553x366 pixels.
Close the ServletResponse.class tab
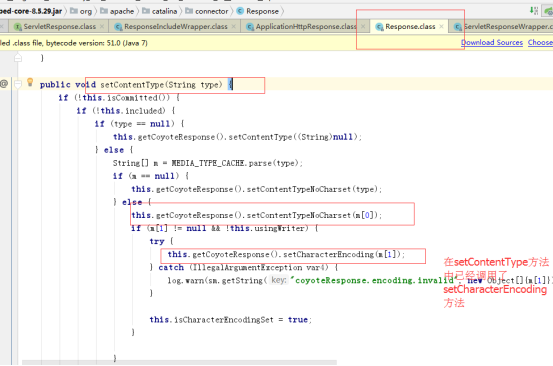(102, 26)
